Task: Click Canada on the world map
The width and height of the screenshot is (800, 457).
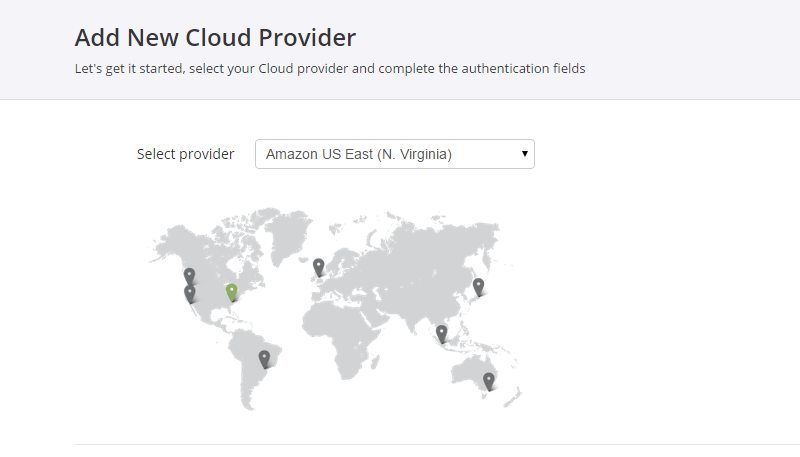Action: (x=214, y=247)
